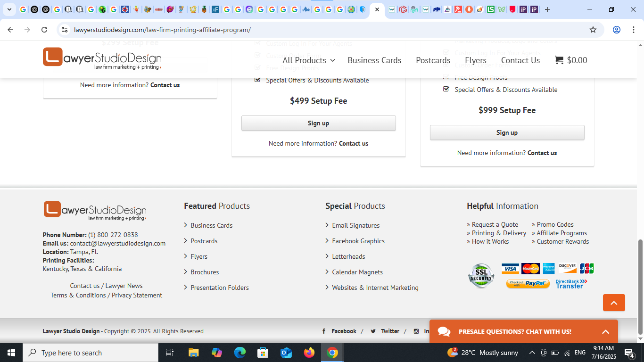Click the chat speech bubbles icon
The height and width of the screenshot is (362, 644).
pos(444,331)
